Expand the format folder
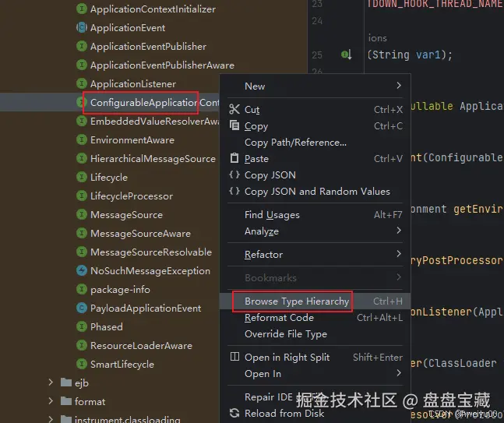This screenshot has height=423, width=504. [x=51, y=401]
